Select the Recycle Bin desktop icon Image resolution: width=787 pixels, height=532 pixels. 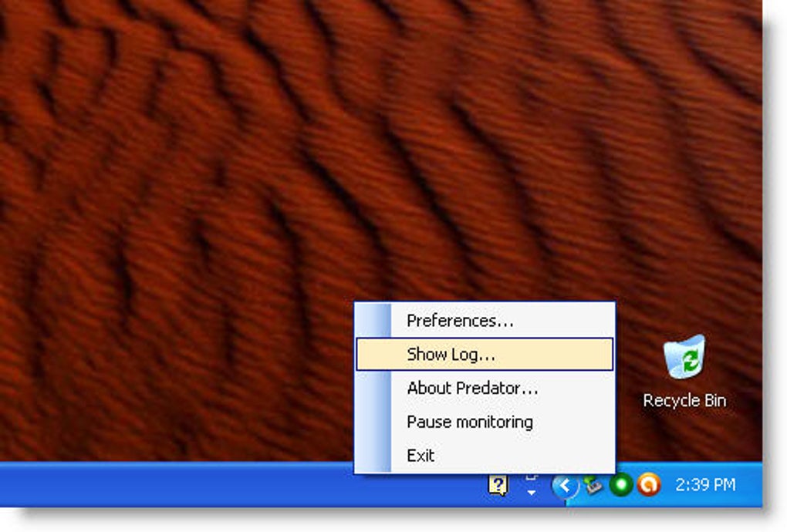coord(684,372)
